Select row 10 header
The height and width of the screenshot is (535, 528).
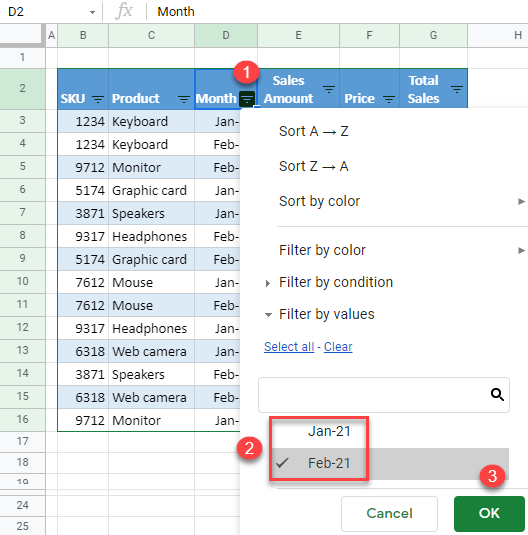(x=23, y=281)
